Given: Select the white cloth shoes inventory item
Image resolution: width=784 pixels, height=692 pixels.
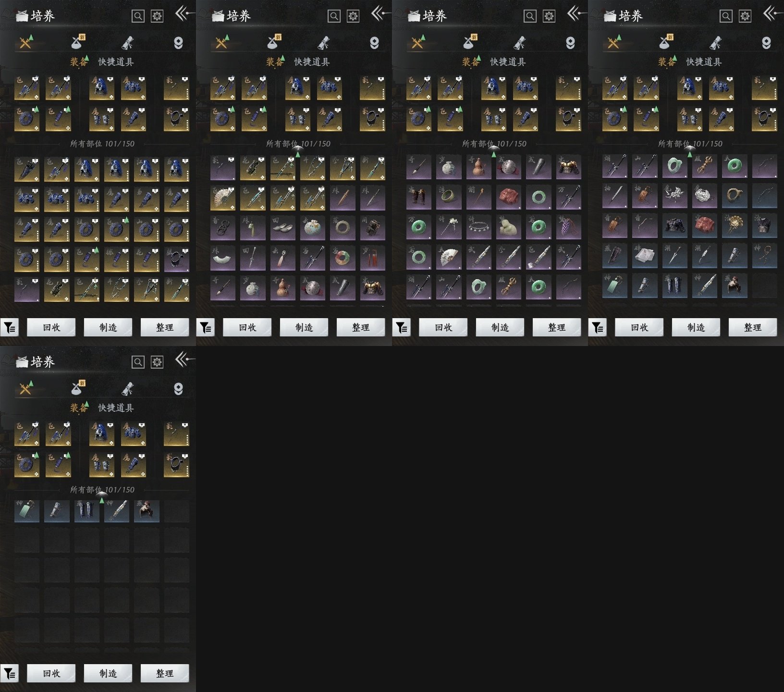Looking at the screenshot, I should click(x=283, y=228).
